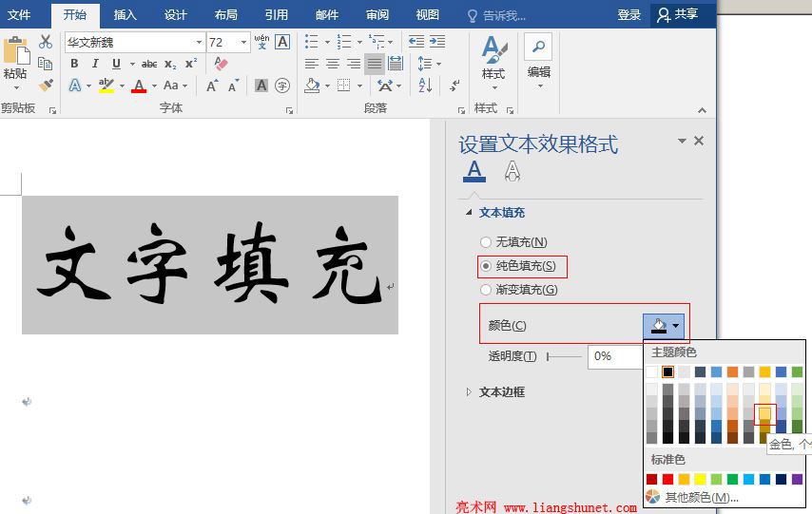Image resolution: width=812 pixels, height=514 pixels.
Task: Click 其他颜色(M)... for more colors
Action: [x=701, y=497]
